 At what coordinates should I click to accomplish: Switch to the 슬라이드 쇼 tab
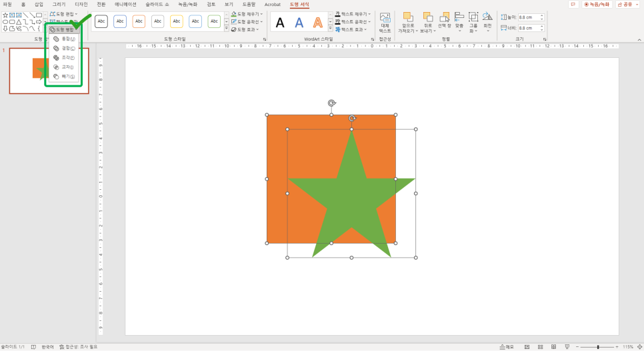pos(157,5)
